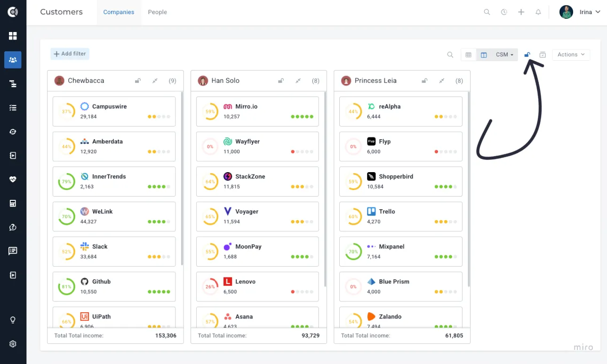This screenshot has height=364, width=607.
Task: Switch to table list view
Action: pyautogui.click(x=468, y=55)
